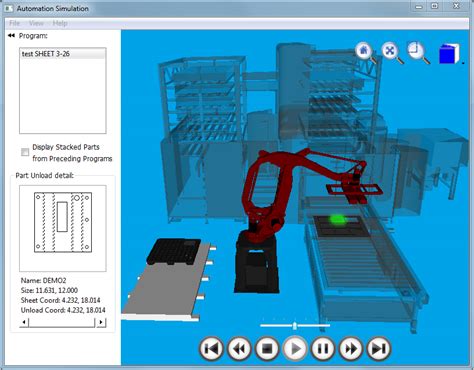Click the zoom window magnifier icon
The height and width of the screenshot is (370, 474).
click(418, 52)
